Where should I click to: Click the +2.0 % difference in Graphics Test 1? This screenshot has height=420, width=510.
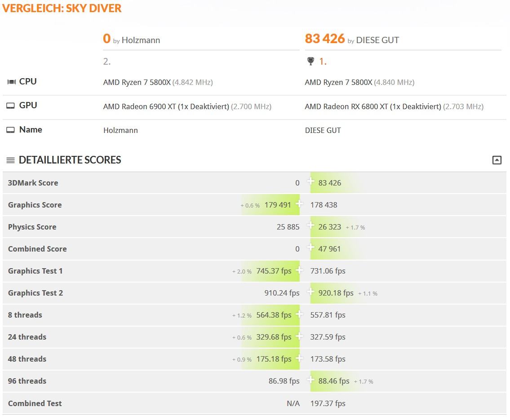(242, 272)
